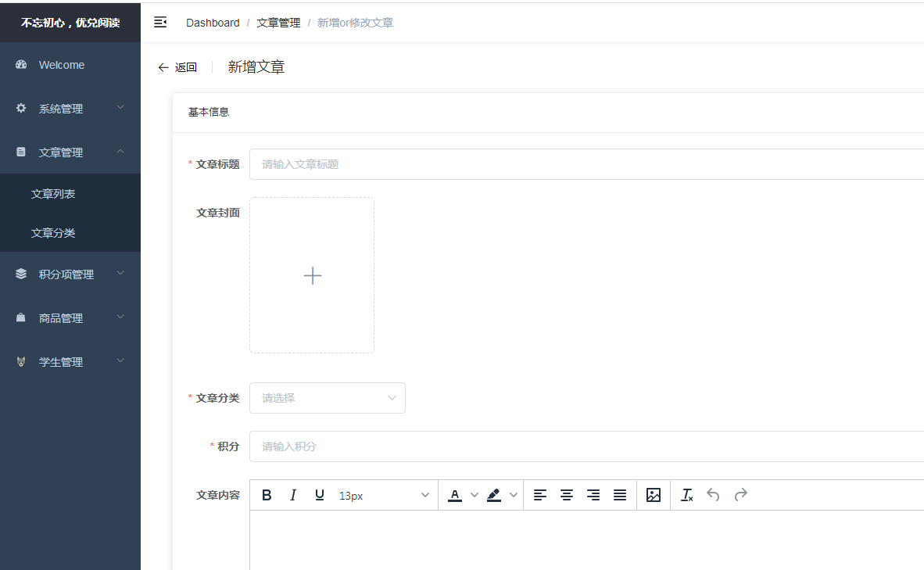The height and width of the screenshot is (570, 924).
Task: Click the 基本信息 section header
Action: [x=209, y=112]
